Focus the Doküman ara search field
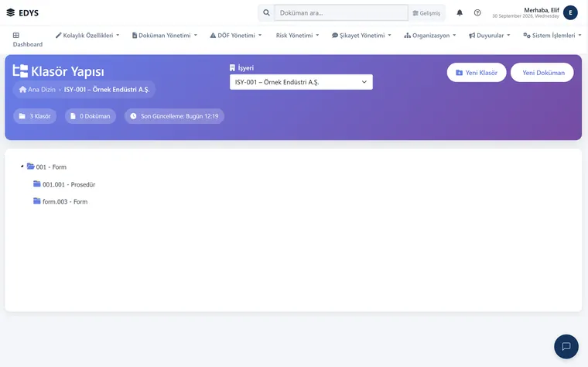Screen dimensions: 588x367 point(341,12)
